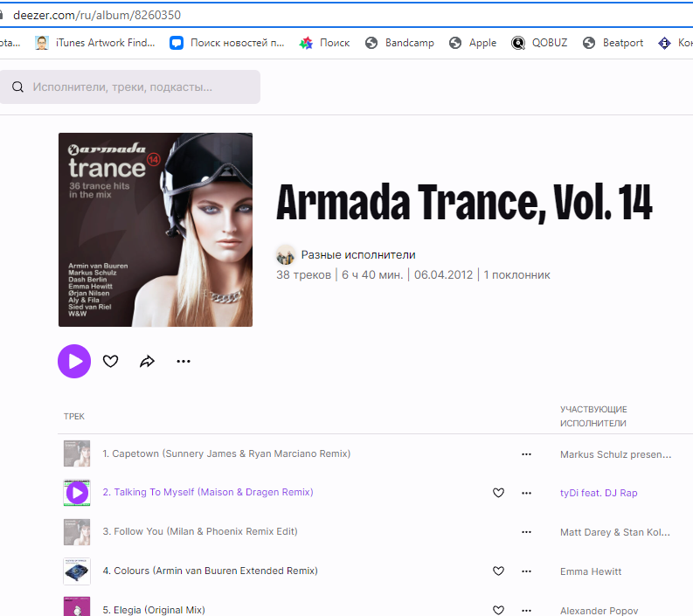Open options for Talking To Myself
The height and width of the screenshot is (616, 693).
tap(526, 493)
